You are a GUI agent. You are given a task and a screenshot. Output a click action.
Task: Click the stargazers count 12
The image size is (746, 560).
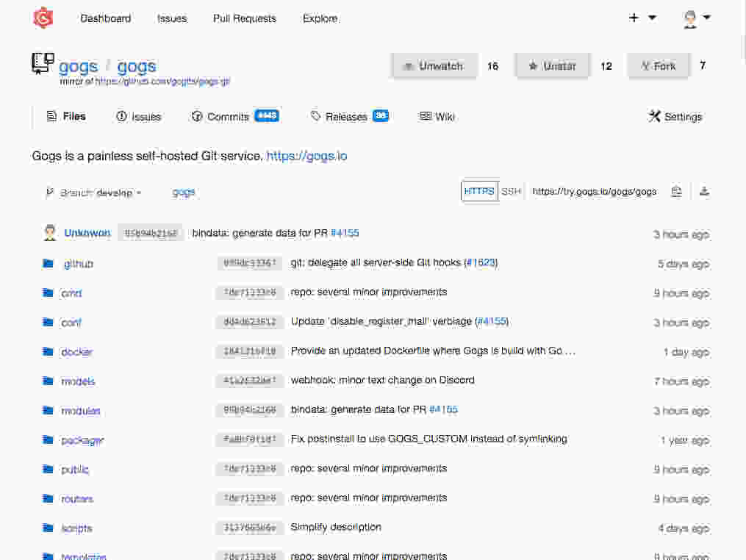[x=606, y=65]
